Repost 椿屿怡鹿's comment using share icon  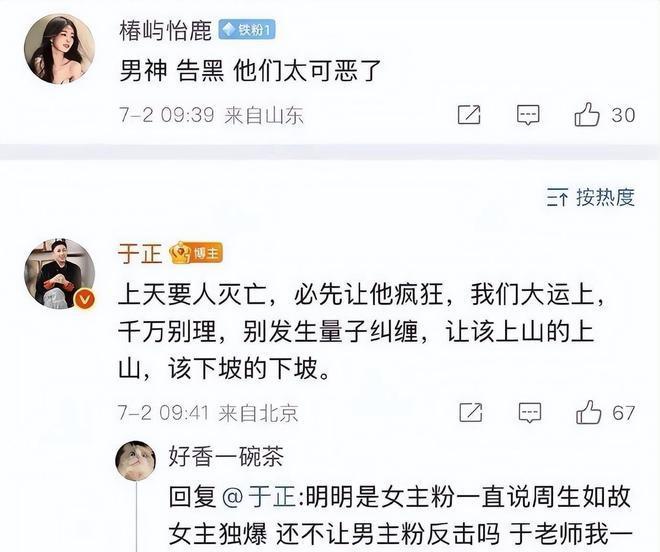click(x=469, y=115)
